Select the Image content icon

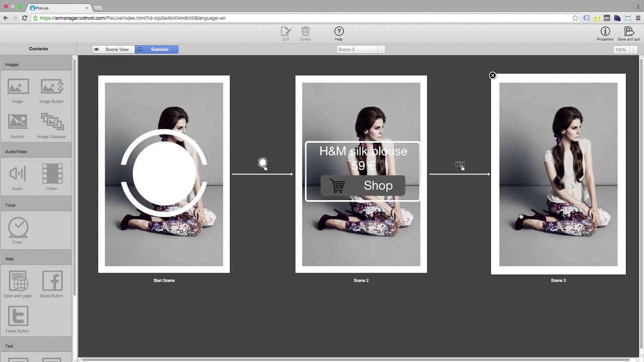pos(18,86)
